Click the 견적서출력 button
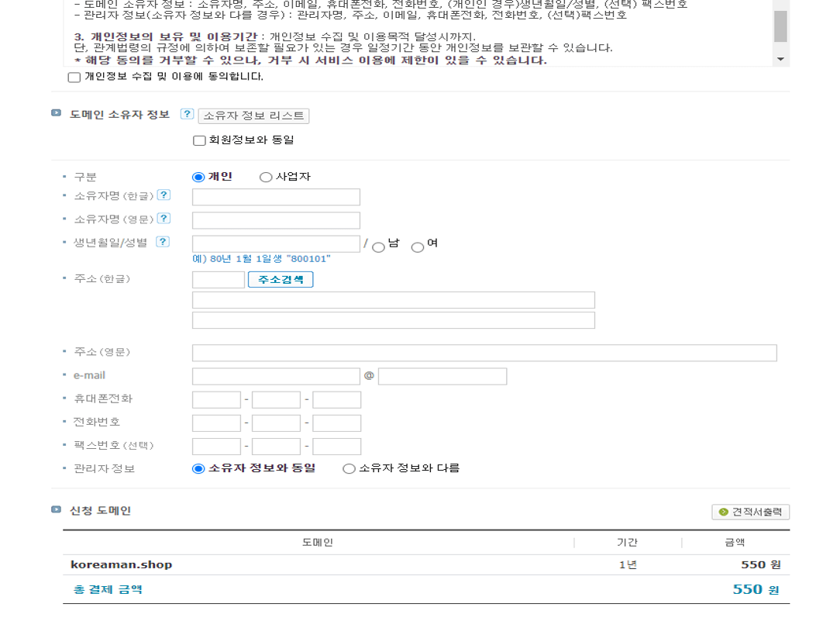 click(751, 512)
